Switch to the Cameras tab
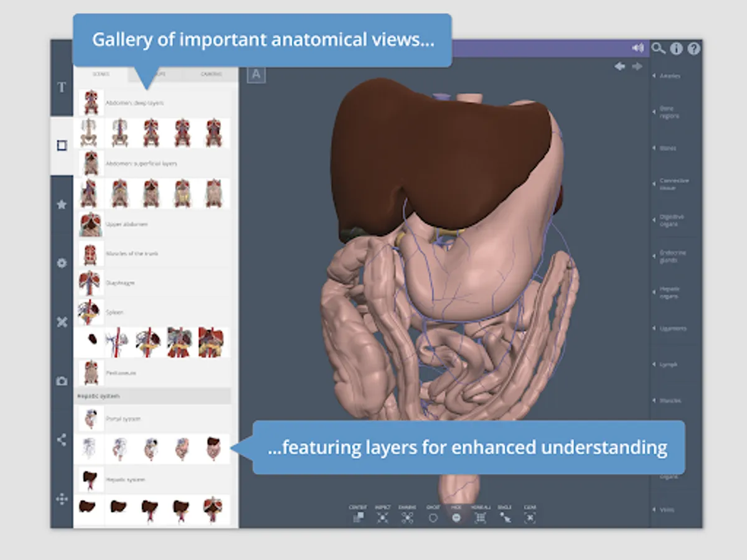Screen dimensions: 747x560 [210, 74]
